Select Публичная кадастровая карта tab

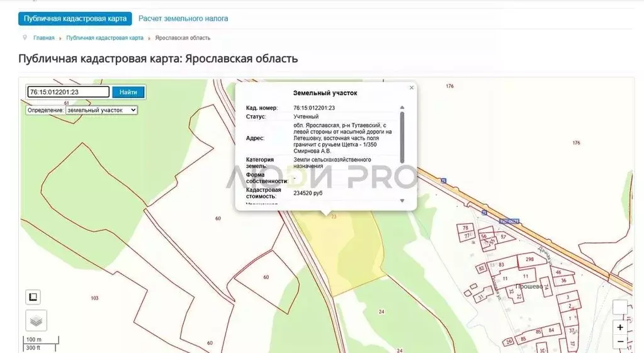(x=75, y=18)
